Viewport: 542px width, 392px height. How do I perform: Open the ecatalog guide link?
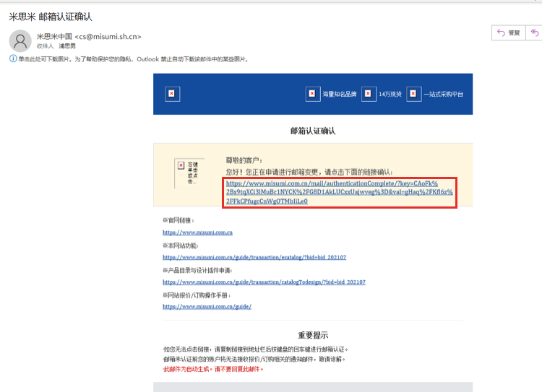coord(254,257)
